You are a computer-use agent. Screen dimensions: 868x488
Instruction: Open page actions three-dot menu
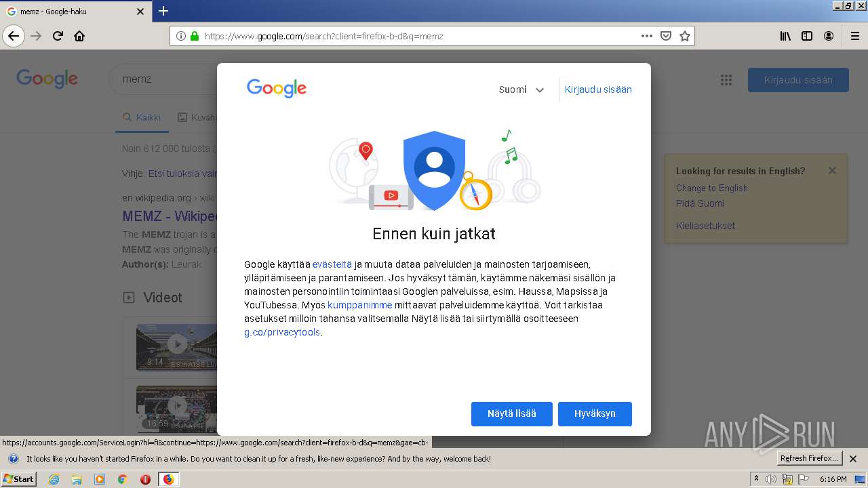click(647, 36)
